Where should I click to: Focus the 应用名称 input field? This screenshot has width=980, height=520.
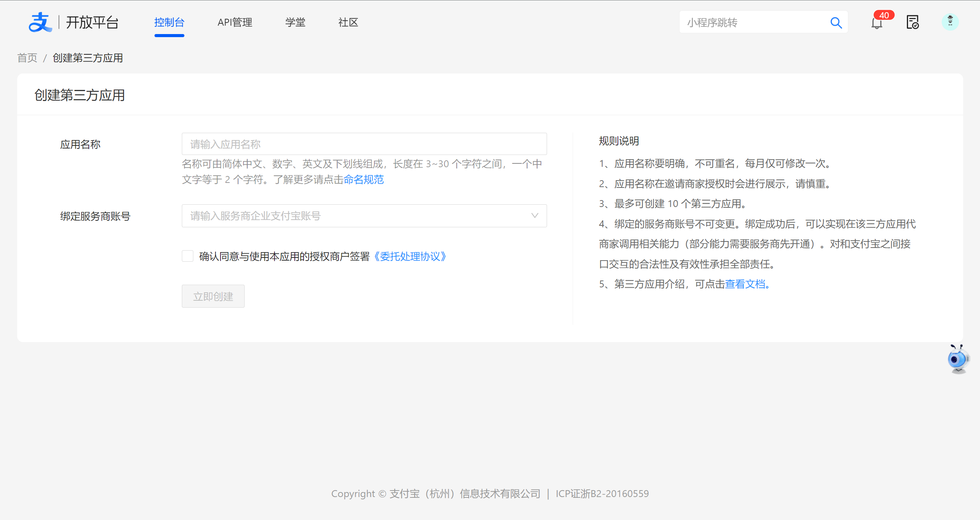[x=364, y=144]
